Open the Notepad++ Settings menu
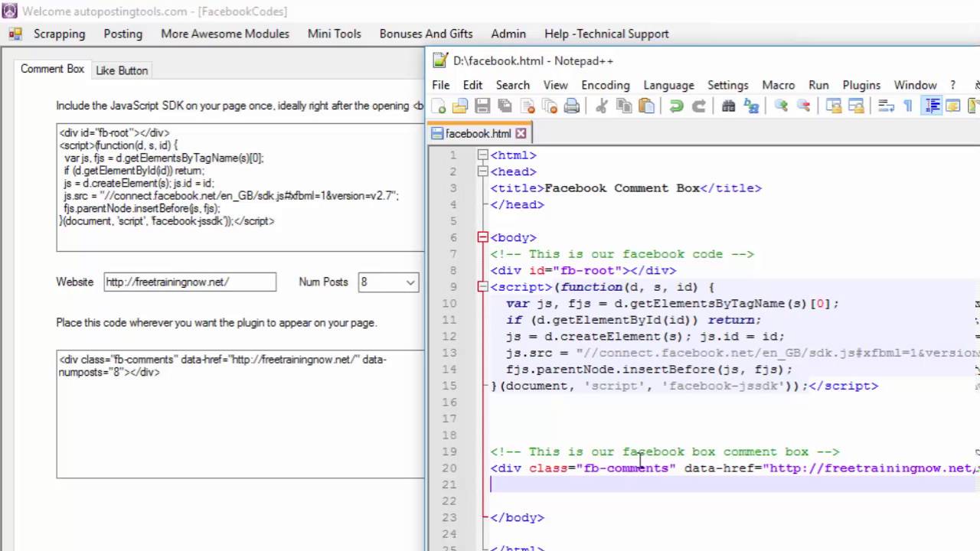This screenshot has height=551, width=980. [727, 85]
